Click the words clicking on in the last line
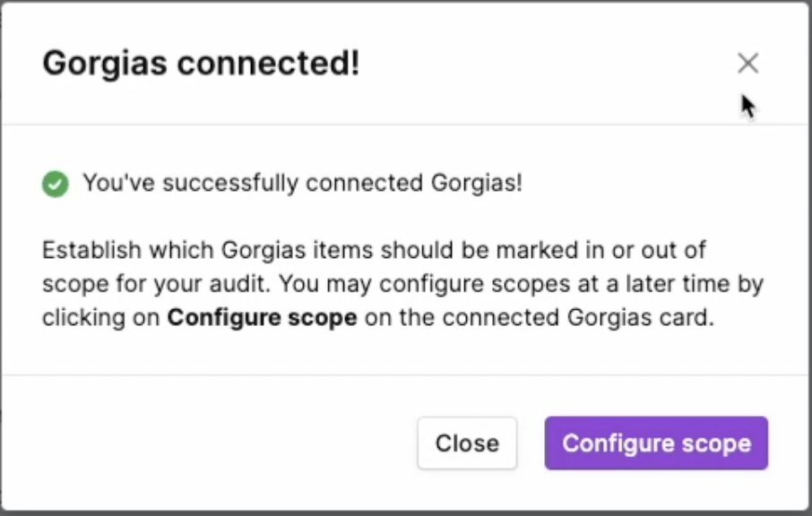812x516 pixels. [x=100, y=317]
